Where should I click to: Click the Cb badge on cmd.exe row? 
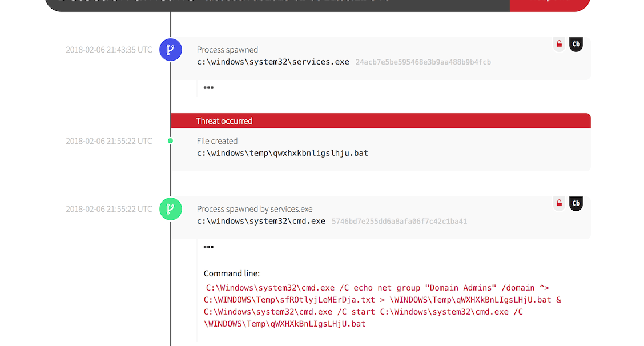tap(576, 203)
